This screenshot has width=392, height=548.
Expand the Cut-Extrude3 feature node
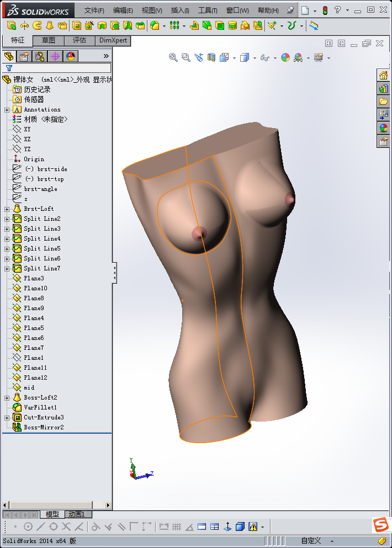pos(7,418)
